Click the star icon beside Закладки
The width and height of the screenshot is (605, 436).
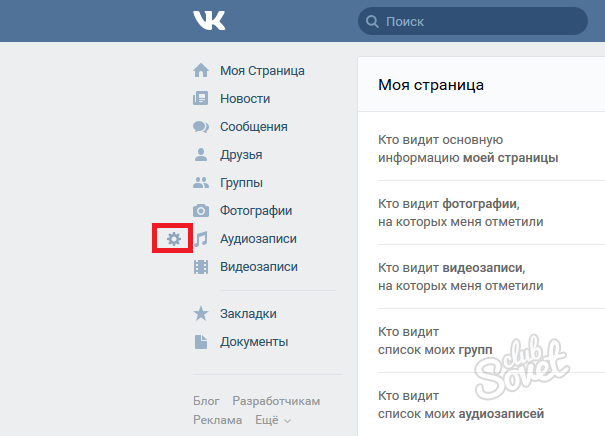pos(201,314)
